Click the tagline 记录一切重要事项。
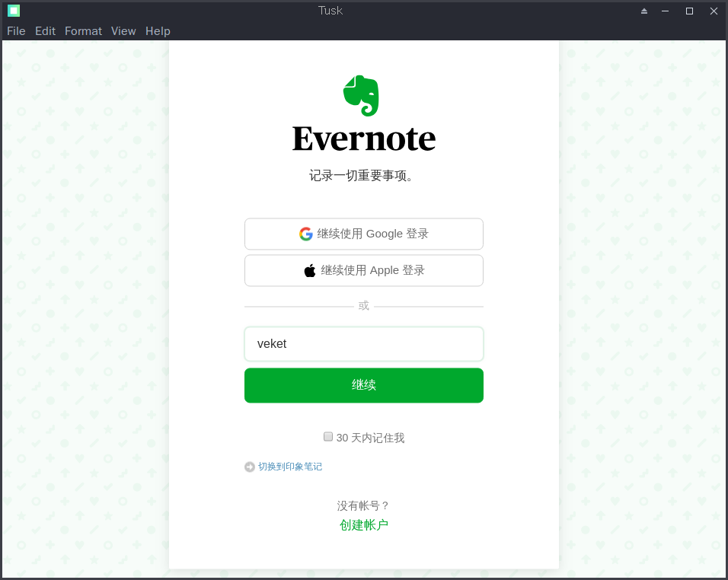 click(361, 176)
